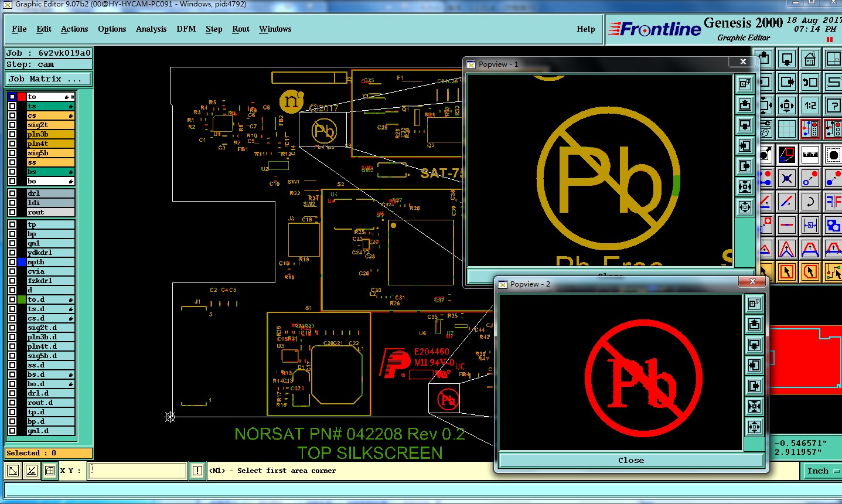This screenshot has width=842, height=504.
Task: Click the undo/previous view arrow icon
Action: pyautogui.click(x=810, y=82)
